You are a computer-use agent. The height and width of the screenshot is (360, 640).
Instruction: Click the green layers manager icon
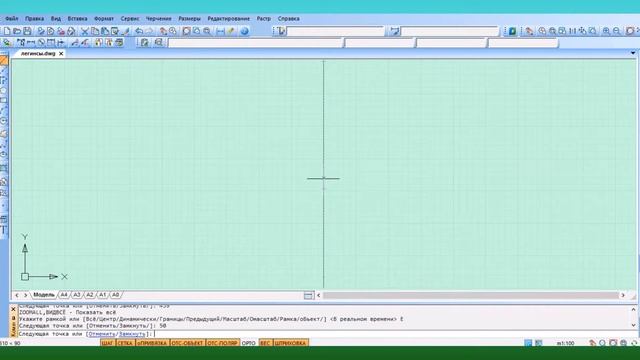[x=512, y=31]
